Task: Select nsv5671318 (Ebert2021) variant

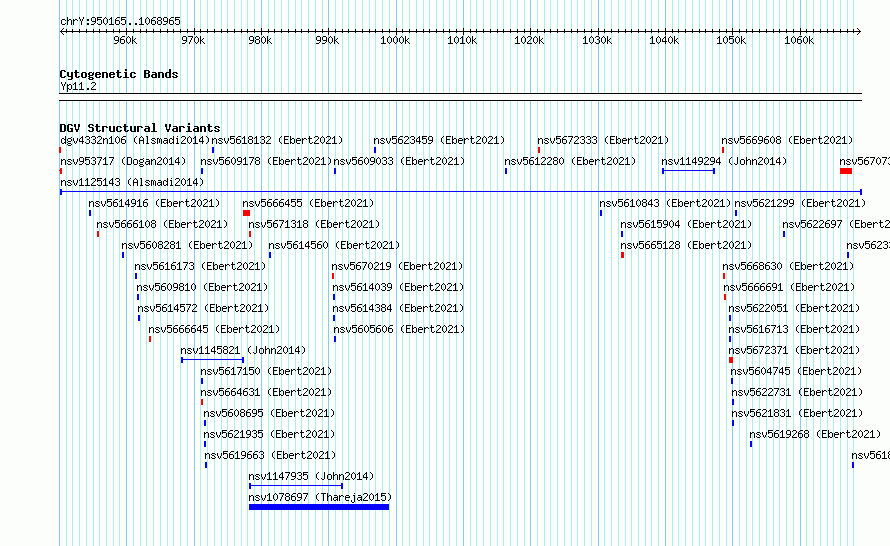Action: coord(314,224)
